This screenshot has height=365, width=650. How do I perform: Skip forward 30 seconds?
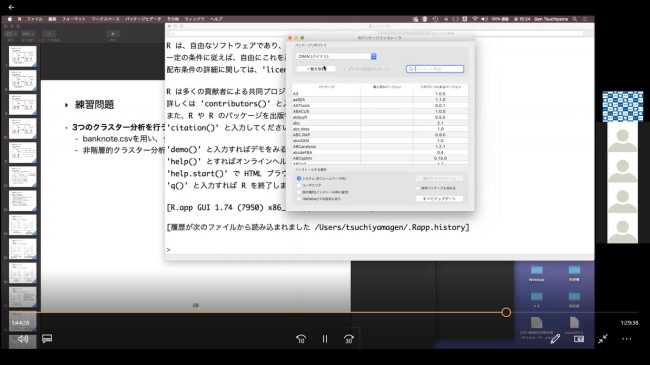(x=349, y=339)
